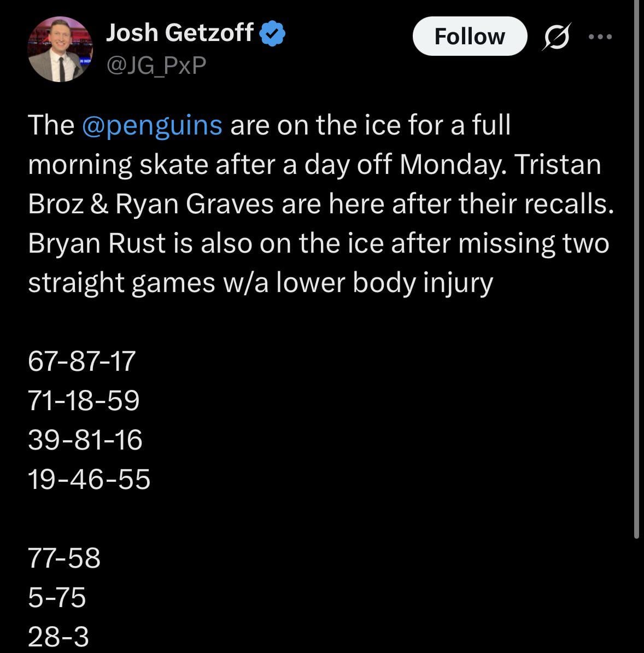Click the 39-81-16 forward line
This screenshot has width=644, height=653.
pos(85,440)
